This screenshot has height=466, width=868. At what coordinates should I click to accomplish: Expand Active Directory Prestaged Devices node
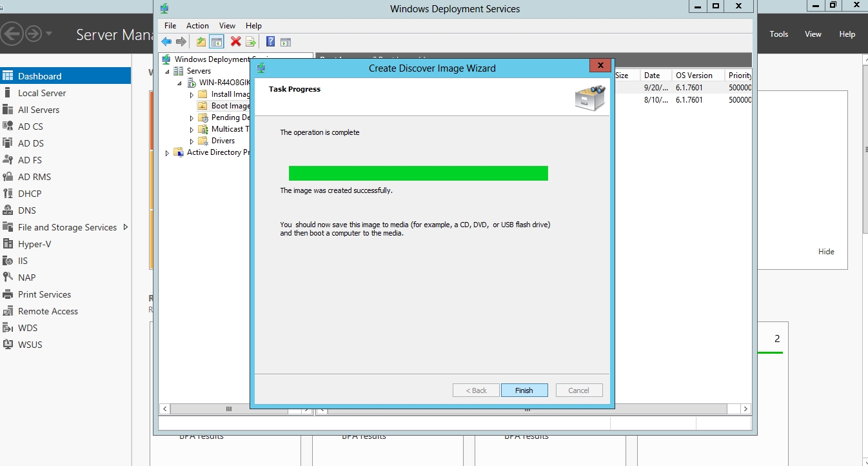(x=167, y=153)
